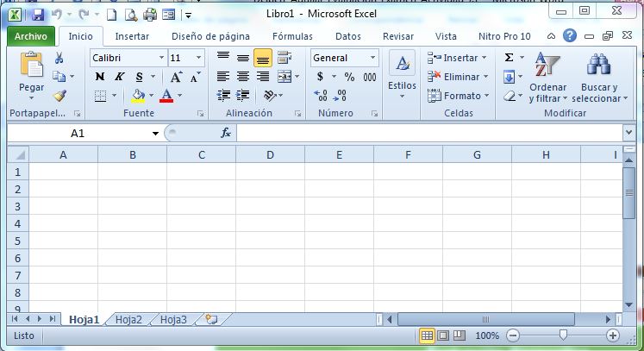The width and height of the screenshot is (644, 351).
Task: Open the Insertar cells dropdown arrow
Action: (485, 58)
